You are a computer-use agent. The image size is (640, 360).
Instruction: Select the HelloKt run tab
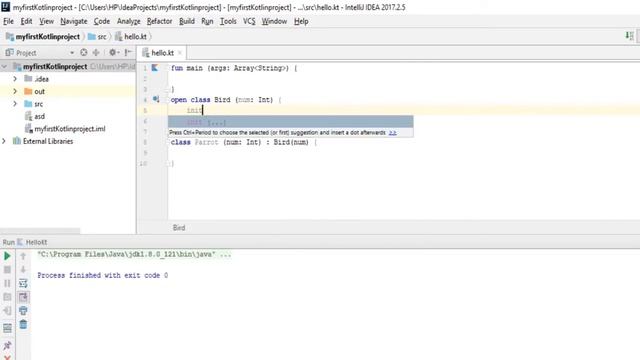click(x=32, y=242)
